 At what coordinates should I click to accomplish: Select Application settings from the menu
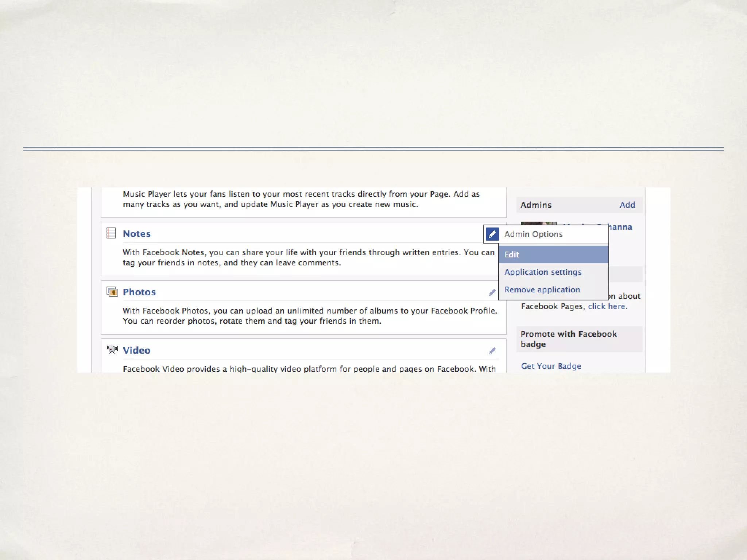tap(543, 272)
